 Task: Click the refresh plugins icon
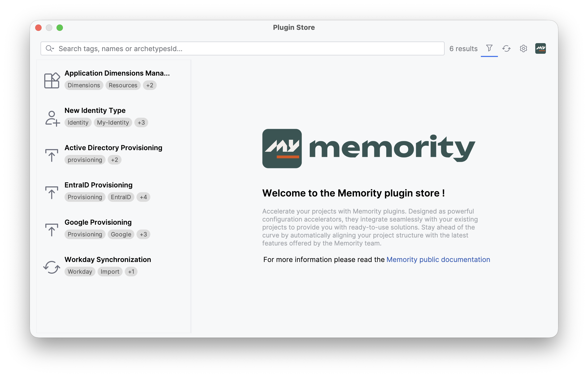[x=506, y=48]
